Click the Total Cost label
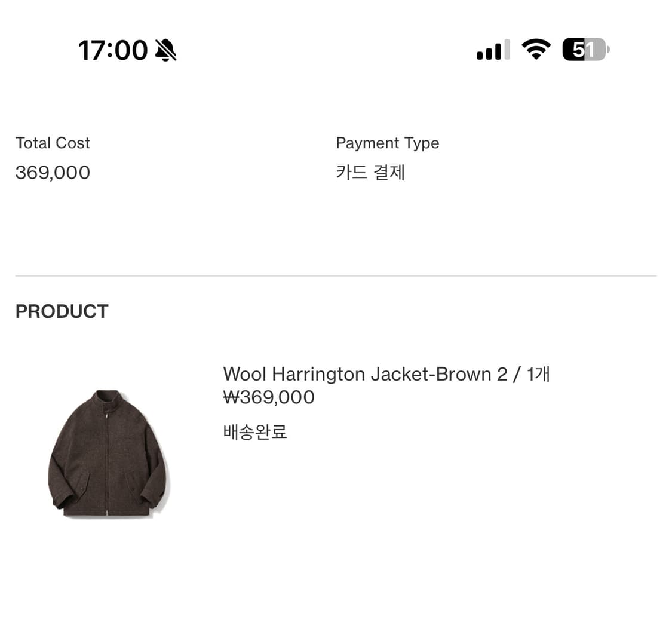 [53, 143]
